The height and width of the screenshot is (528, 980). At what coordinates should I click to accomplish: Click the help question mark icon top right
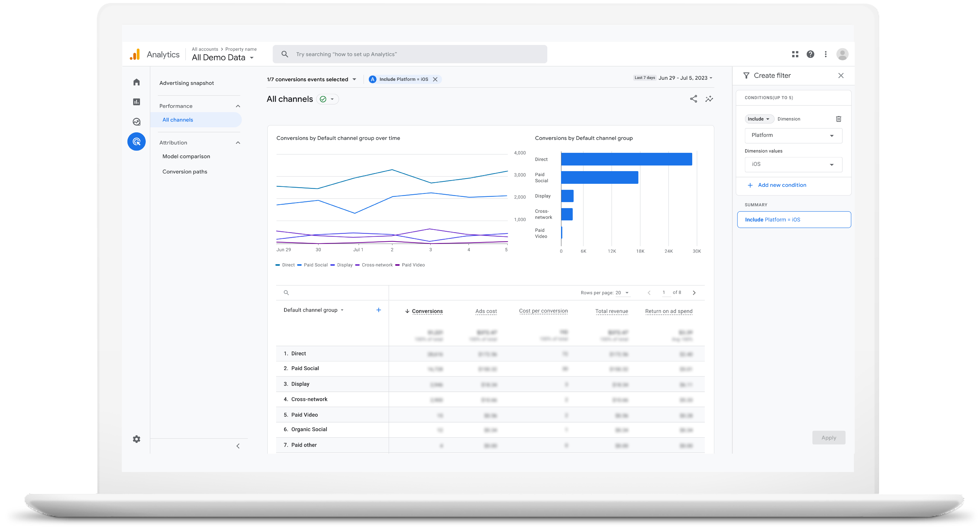click(x=810, y=54)
